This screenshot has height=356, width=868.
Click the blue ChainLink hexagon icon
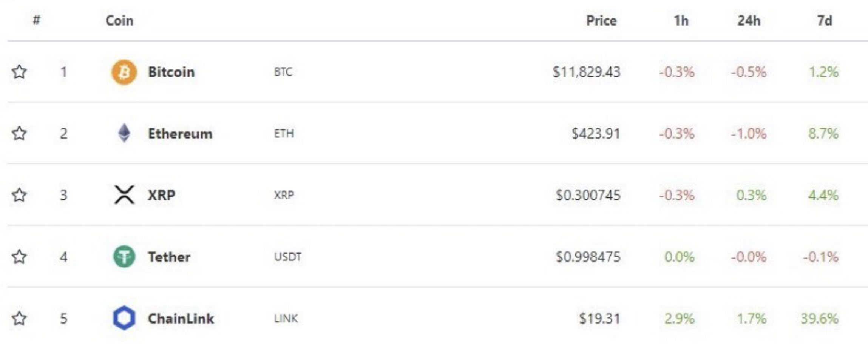click(124, 318)
